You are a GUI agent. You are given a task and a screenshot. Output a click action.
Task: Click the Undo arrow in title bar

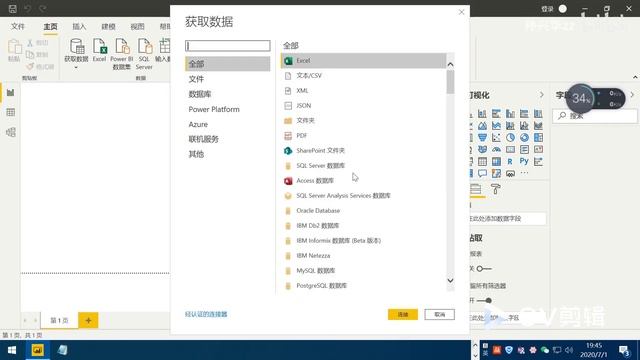tap(28, 9)
